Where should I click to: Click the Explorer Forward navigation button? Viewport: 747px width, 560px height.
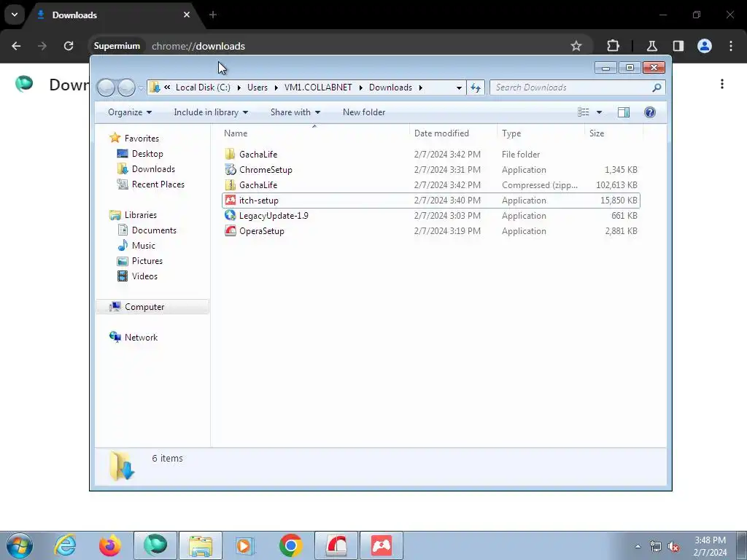(x=126, y=87)
